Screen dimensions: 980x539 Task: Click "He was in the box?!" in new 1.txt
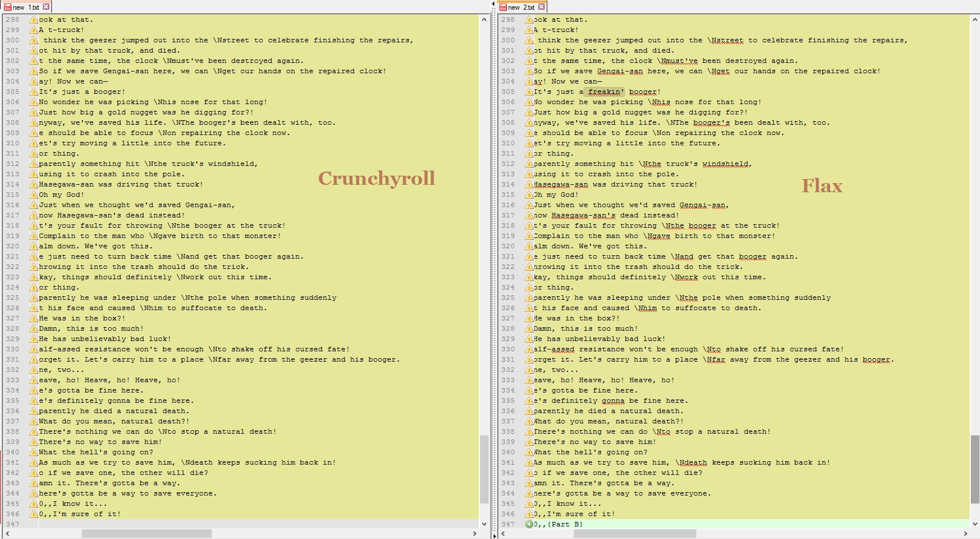click(x=82, y=318)
